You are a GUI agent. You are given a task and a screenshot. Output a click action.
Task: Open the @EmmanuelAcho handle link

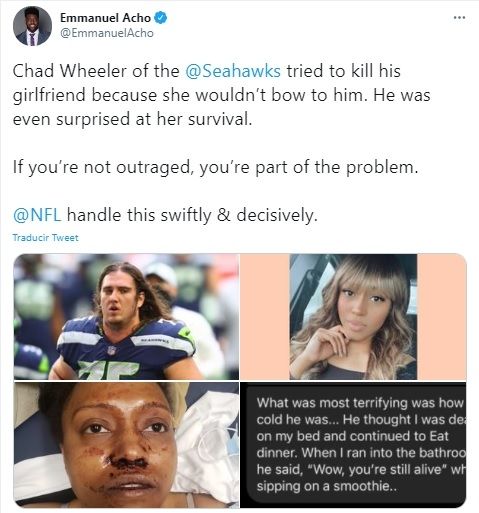pos(107,33)
